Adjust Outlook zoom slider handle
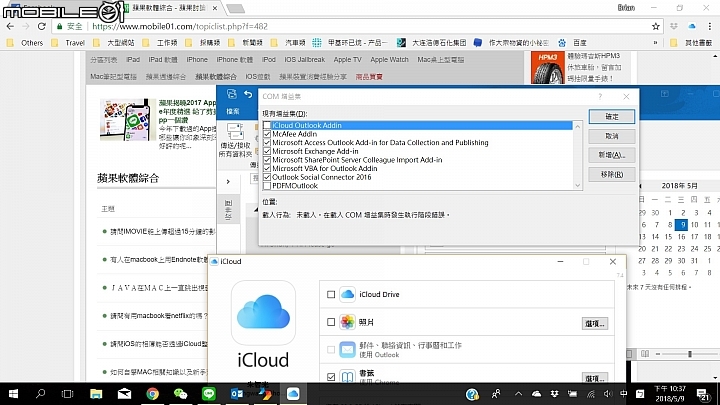This screenshot has height=405, width=720. coord(690,354)
